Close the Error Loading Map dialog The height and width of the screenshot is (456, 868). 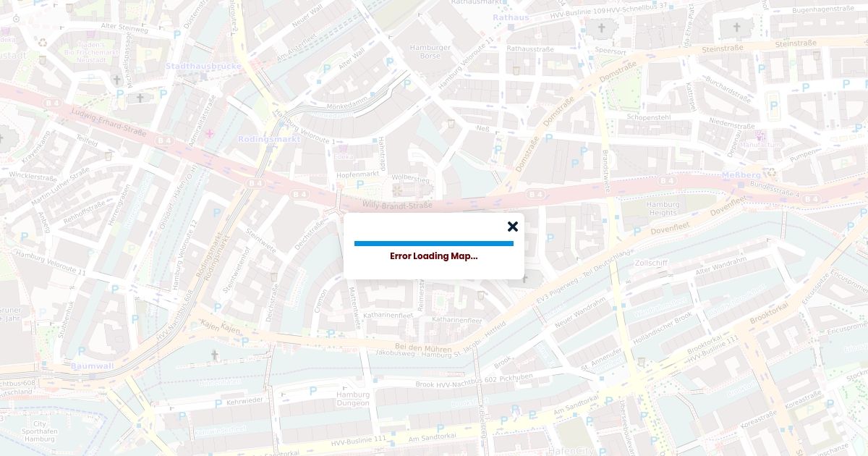[513, 227]
